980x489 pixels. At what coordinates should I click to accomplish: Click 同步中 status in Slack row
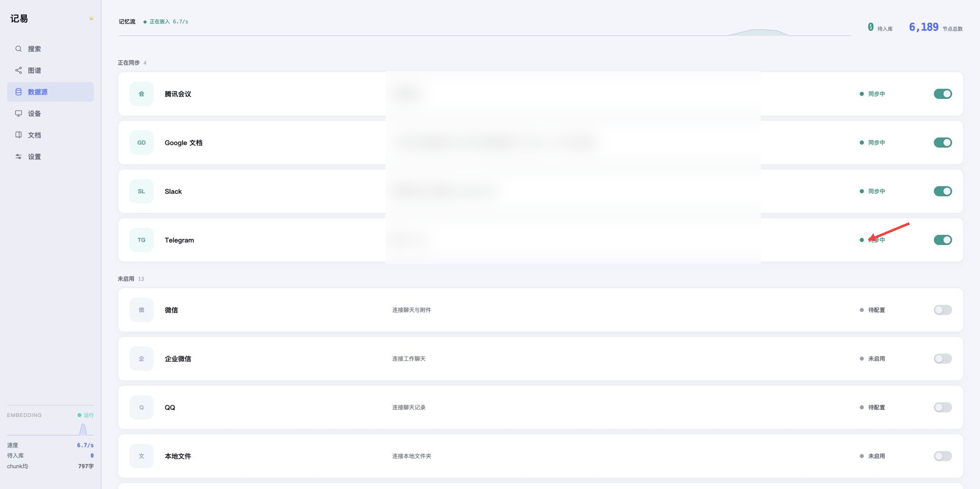tap(872, 191)
